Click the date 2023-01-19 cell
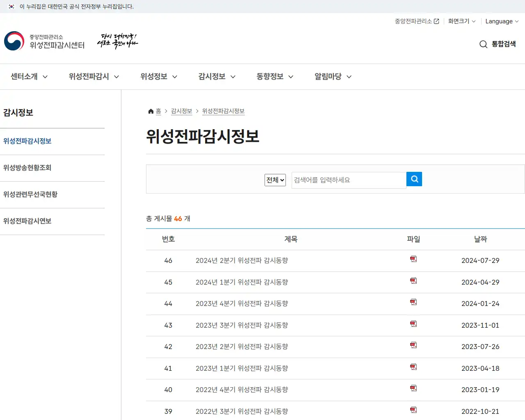 pos(480,390)
